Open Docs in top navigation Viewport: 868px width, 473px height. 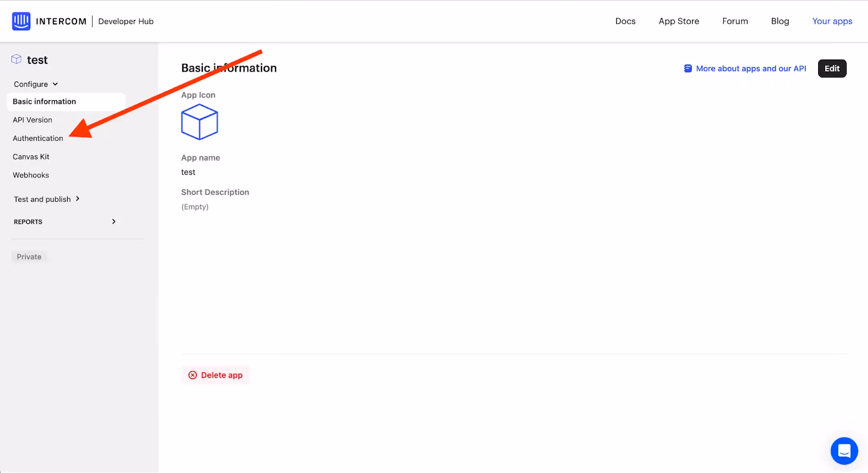[626, 21]
